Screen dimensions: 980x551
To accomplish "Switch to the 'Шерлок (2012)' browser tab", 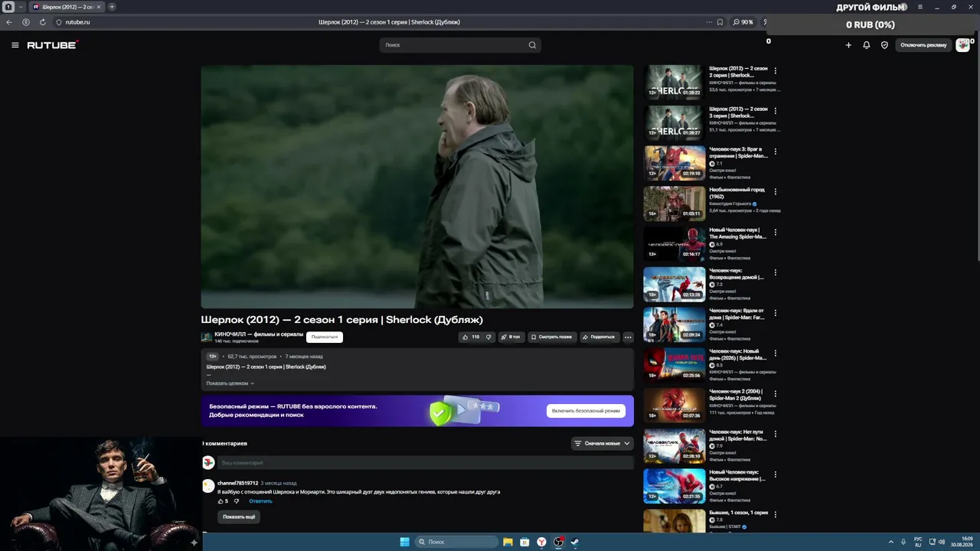I will pyautogui.click(x=67, y=7).
